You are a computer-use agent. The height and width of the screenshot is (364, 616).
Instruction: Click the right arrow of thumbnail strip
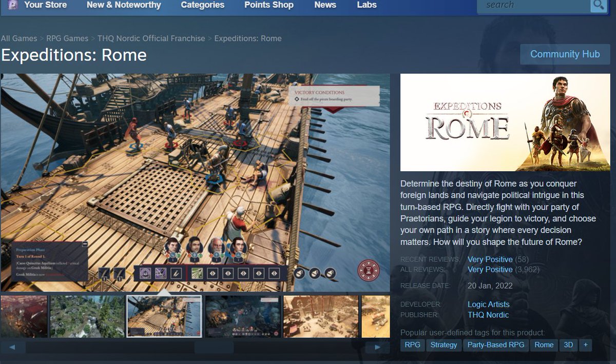coord(378,348)
